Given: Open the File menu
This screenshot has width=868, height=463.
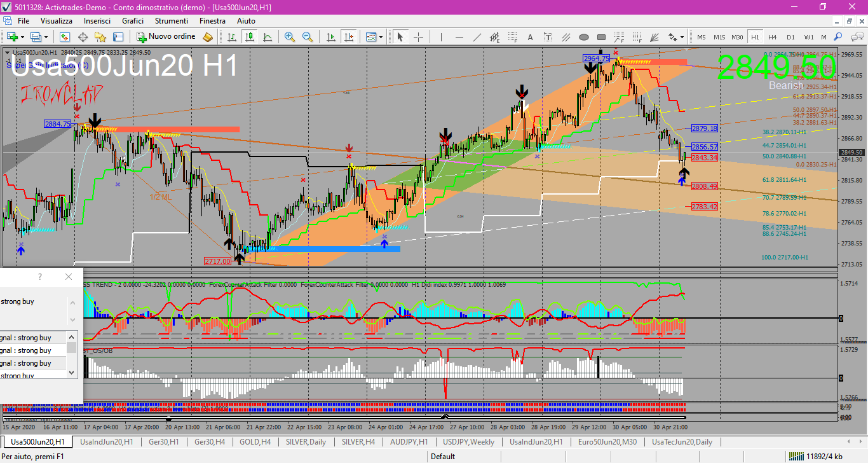Looking at the screenshot, I should [x=24, y=20].
